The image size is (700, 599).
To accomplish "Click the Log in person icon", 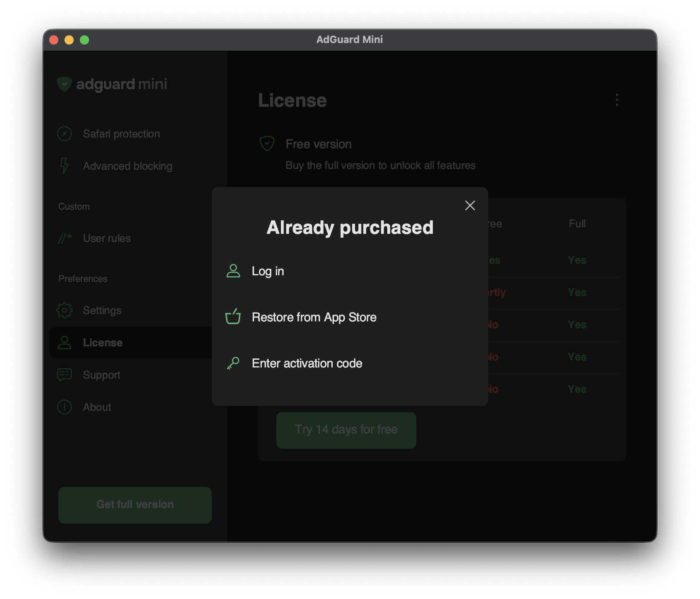I will 234,271.
